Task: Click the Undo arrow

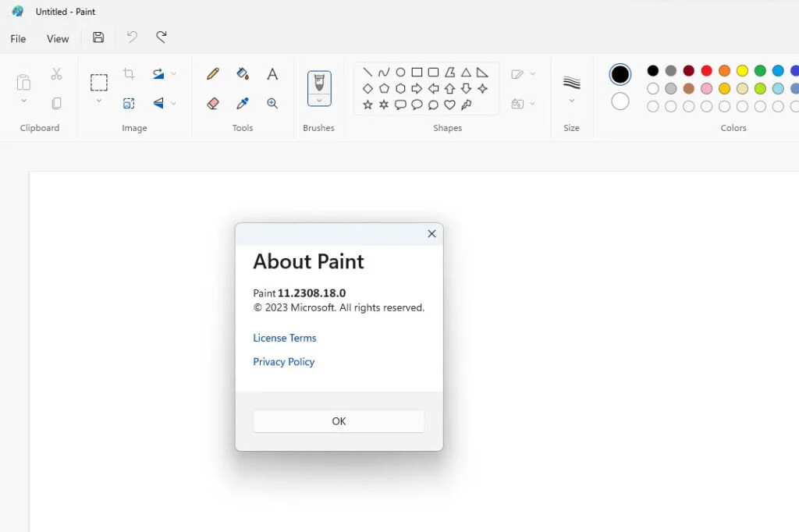Action: click(x=132, y=37)
